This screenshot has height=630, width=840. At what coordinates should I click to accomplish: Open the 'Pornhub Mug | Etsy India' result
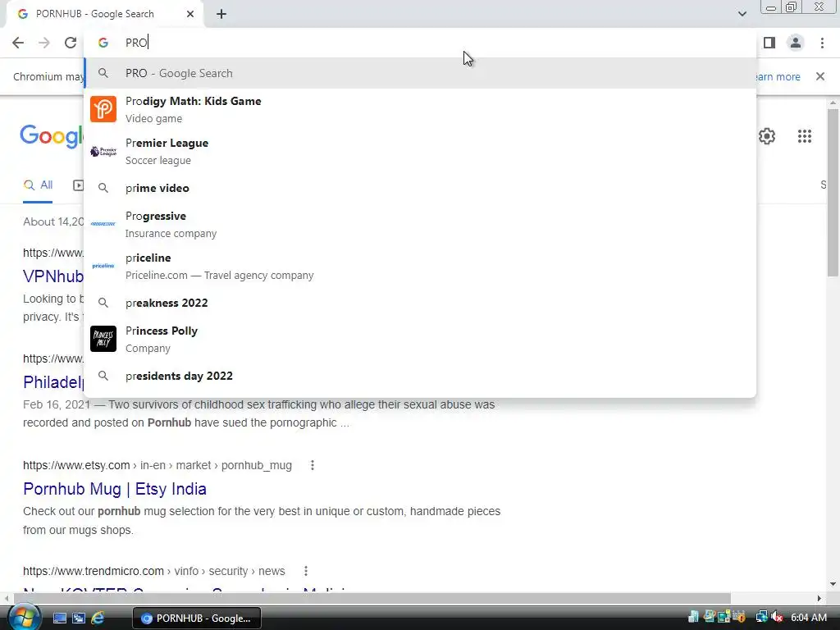[x=115, y=489]
